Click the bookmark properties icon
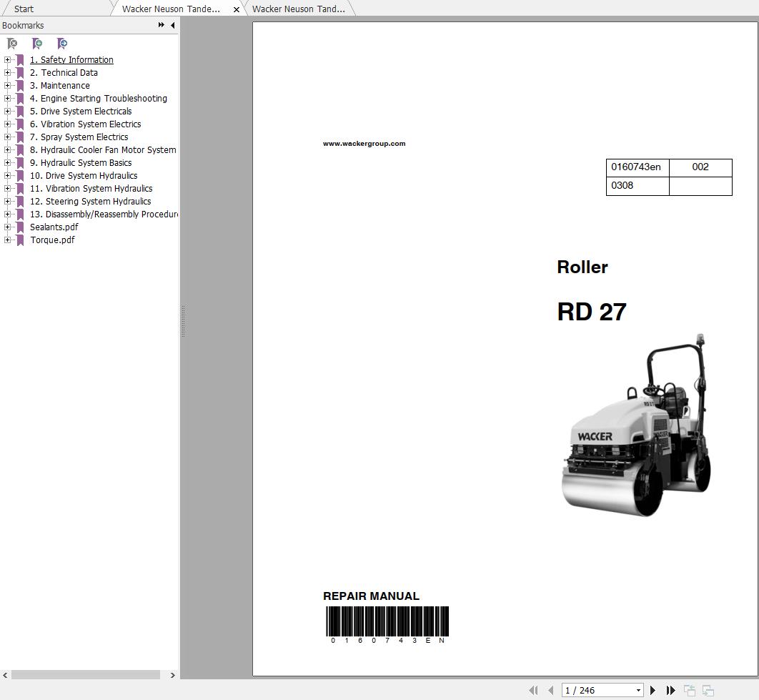Image resolution: width=759 pixels, height=700 pixels. click(x=62, y=44)
